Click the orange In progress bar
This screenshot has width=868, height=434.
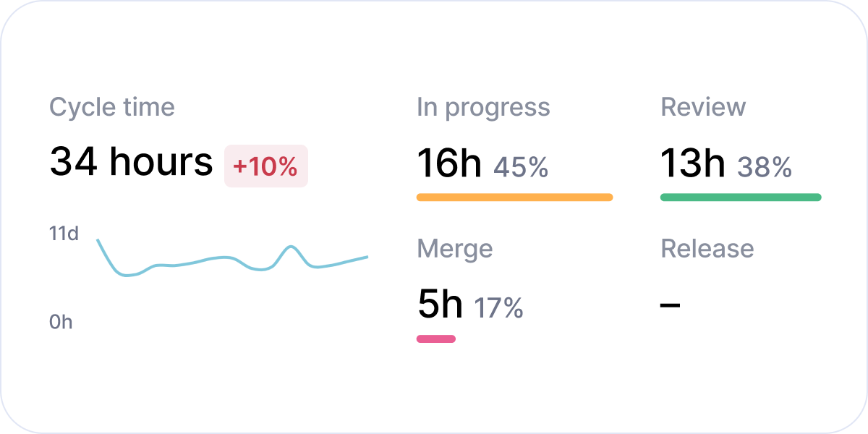coord(514,197)
